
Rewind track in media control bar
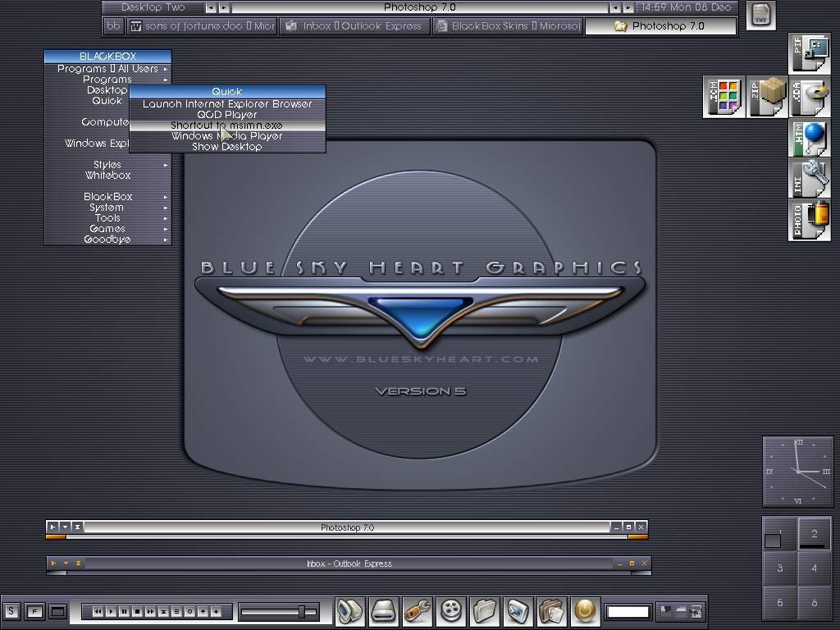[98, 611]
